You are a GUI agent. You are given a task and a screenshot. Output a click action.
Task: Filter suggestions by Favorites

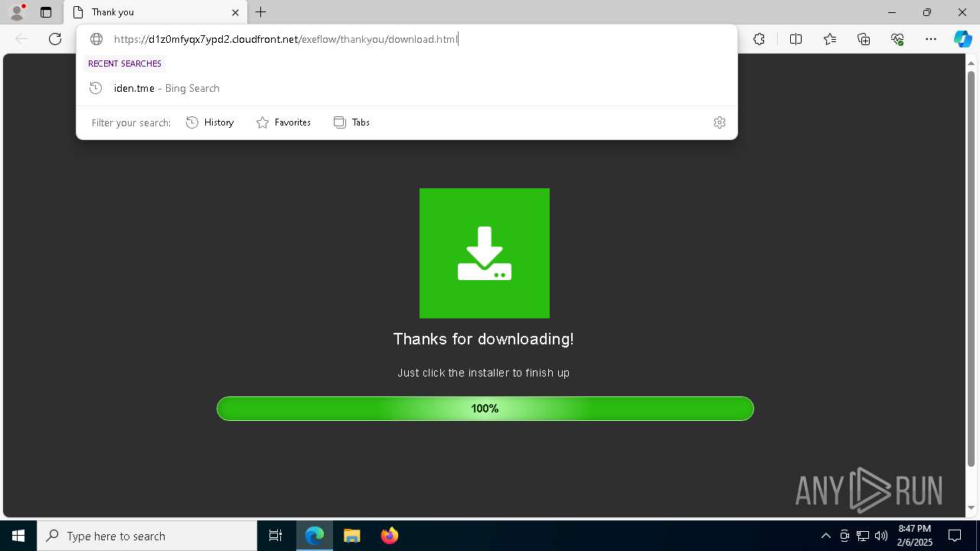pyautogui.click(x=283, y=122)
